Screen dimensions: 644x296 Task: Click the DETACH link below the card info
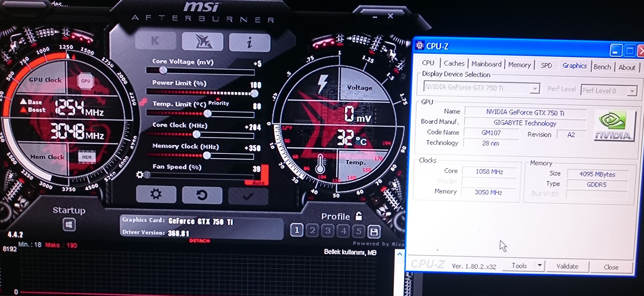(x=199, y=241)
